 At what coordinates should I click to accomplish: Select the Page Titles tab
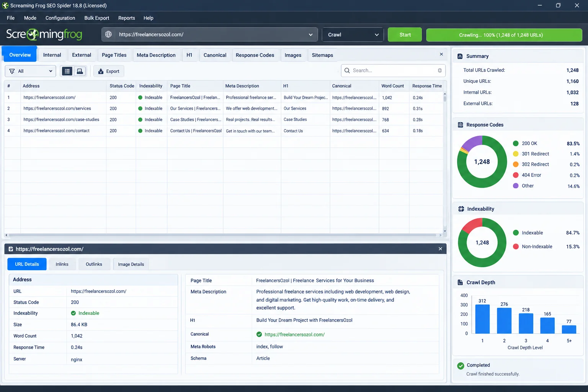tap(114, 55)
